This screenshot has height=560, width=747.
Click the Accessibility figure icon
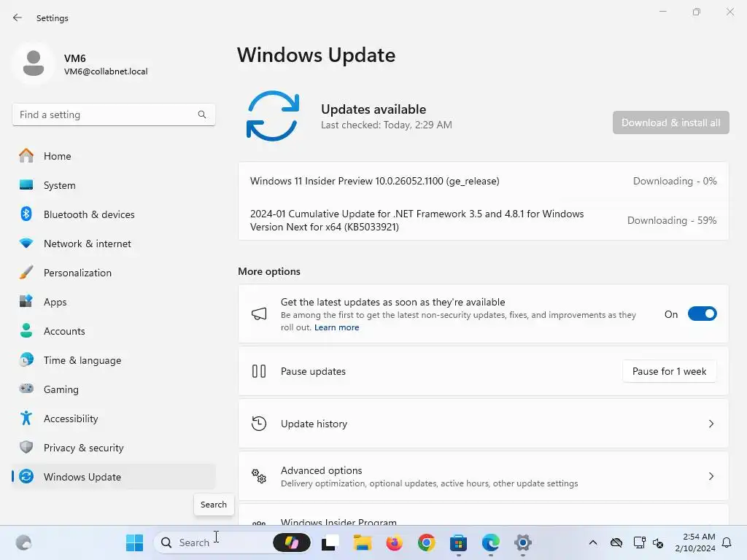(x=26, y=418)
